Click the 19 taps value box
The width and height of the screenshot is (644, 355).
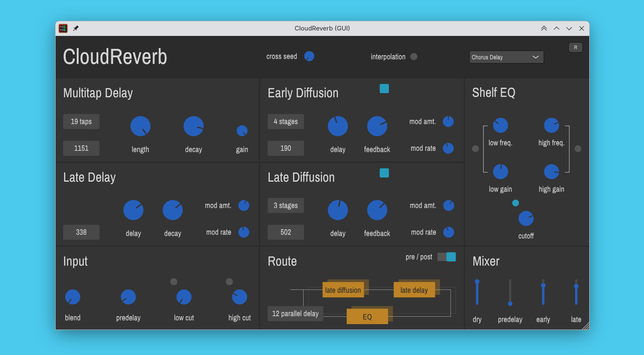[81, 122]
